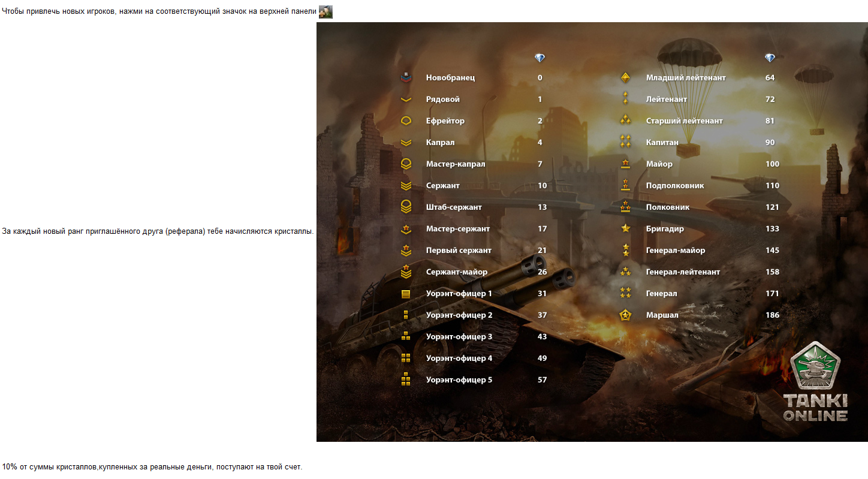Click the crystal value 26 for Сержант-майор
Screen dimensions: 868x479
click(x=542, y=272)
